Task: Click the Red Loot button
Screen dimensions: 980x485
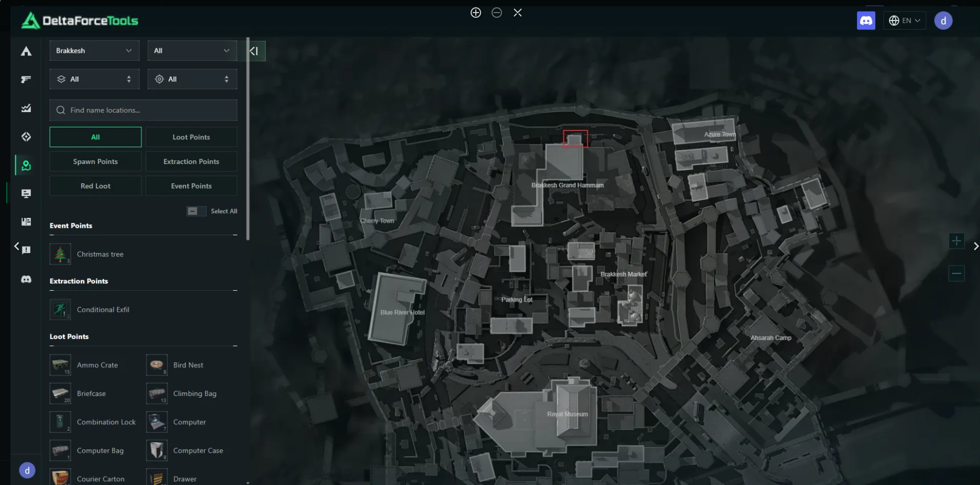Action: (x=95, y=186)
